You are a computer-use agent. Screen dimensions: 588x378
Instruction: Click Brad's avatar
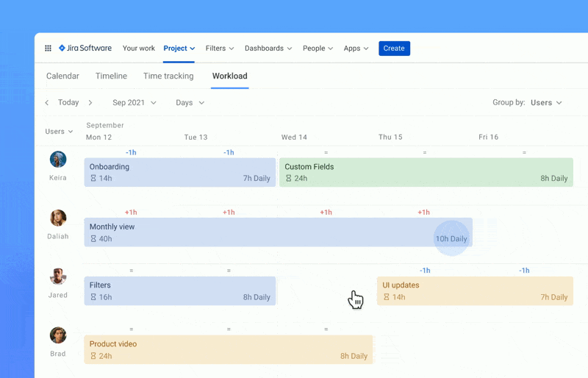tap(58, 336)
